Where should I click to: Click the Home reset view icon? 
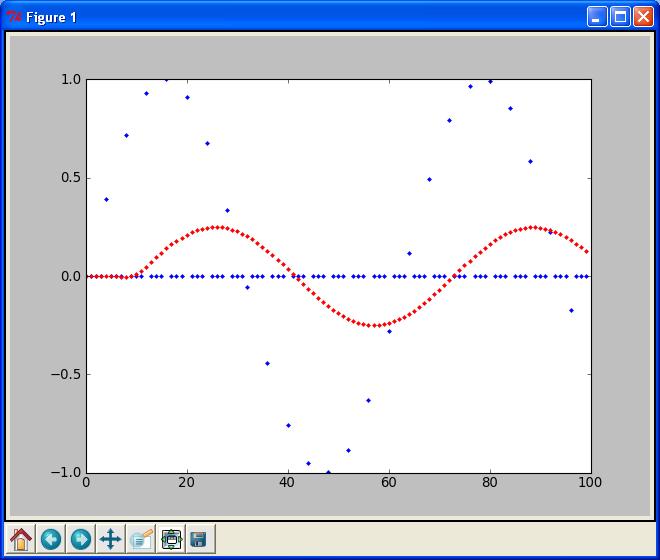(21, 539)
